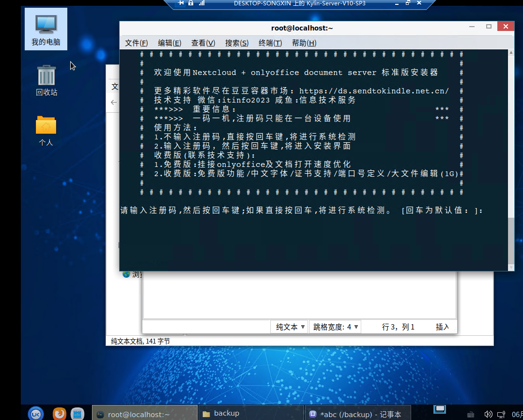
Task: Open the 搜索(S) terminal menu
Action: (237, 43)
